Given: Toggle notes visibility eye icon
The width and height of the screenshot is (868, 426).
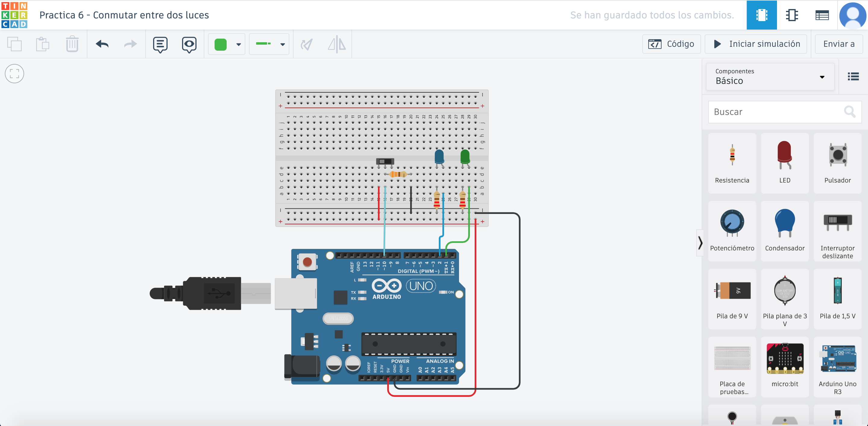Looking at the screenshot, I should (189, 44).
